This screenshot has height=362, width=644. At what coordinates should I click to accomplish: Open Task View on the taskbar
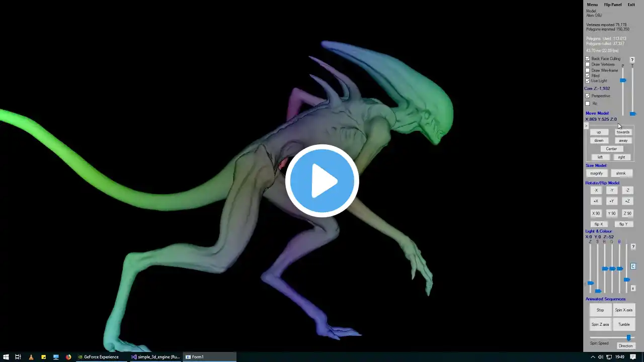click(x=18, y=357)
